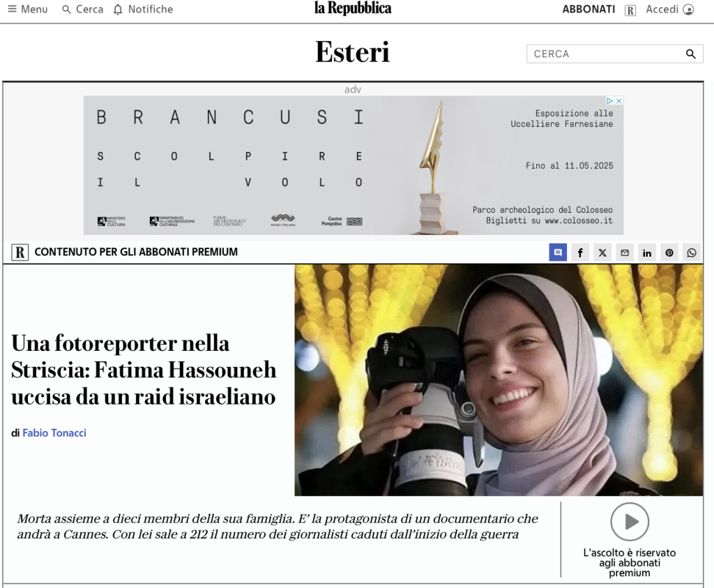Play the article audio
The image size is (714, 588).
(x=630, y=522)
